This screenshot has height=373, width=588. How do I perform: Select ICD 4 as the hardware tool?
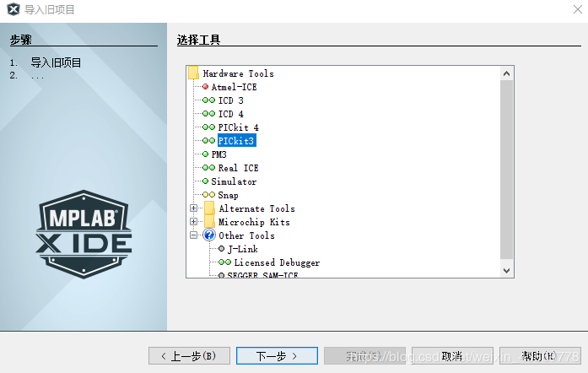pos(230,114)
